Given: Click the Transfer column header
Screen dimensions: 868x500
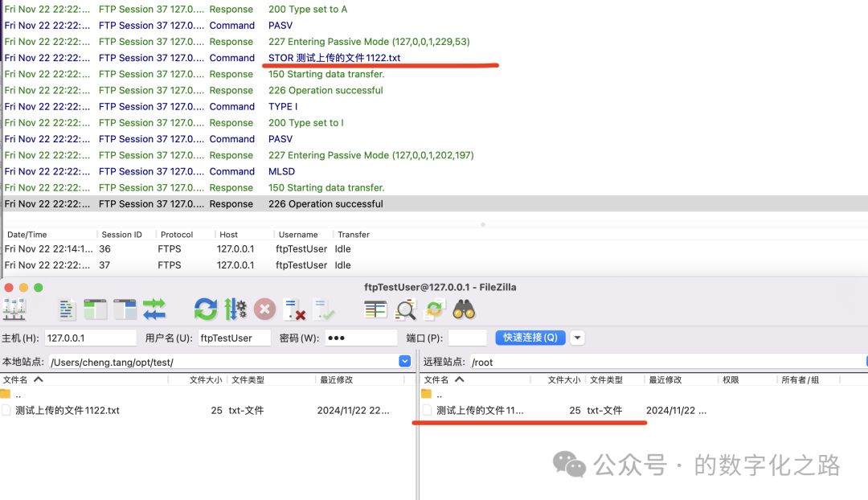Looking at the screenshot, I should click(353, 234).
